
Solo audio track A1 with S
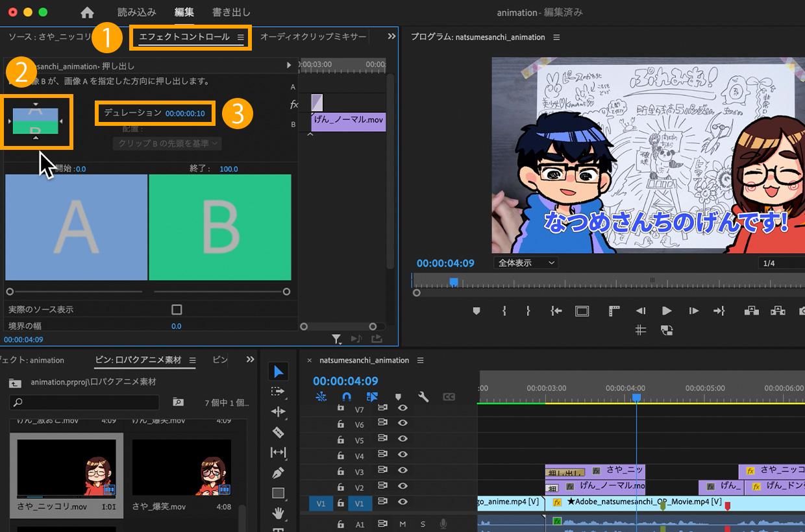click(x=423, y=524)
